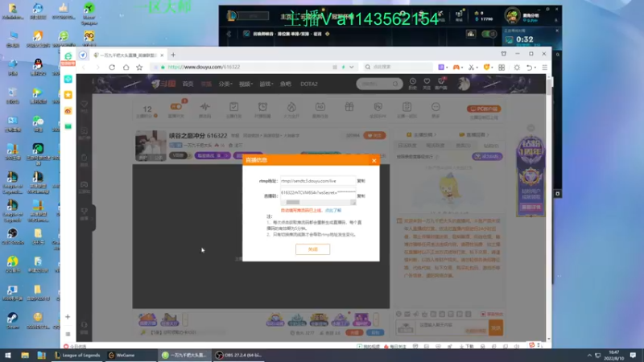Click the browser back arrow

[84, 67]
